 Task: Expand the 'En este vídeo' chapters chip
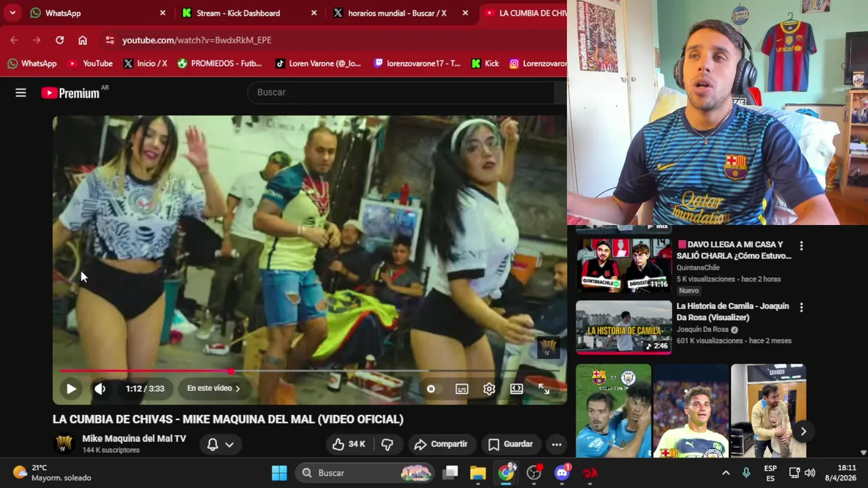pyautogui.click(x=214, y=388)
